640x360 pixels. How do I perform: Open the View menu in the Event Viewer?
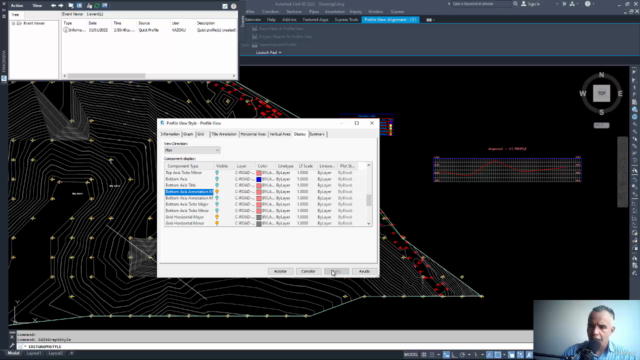(37, 6)
